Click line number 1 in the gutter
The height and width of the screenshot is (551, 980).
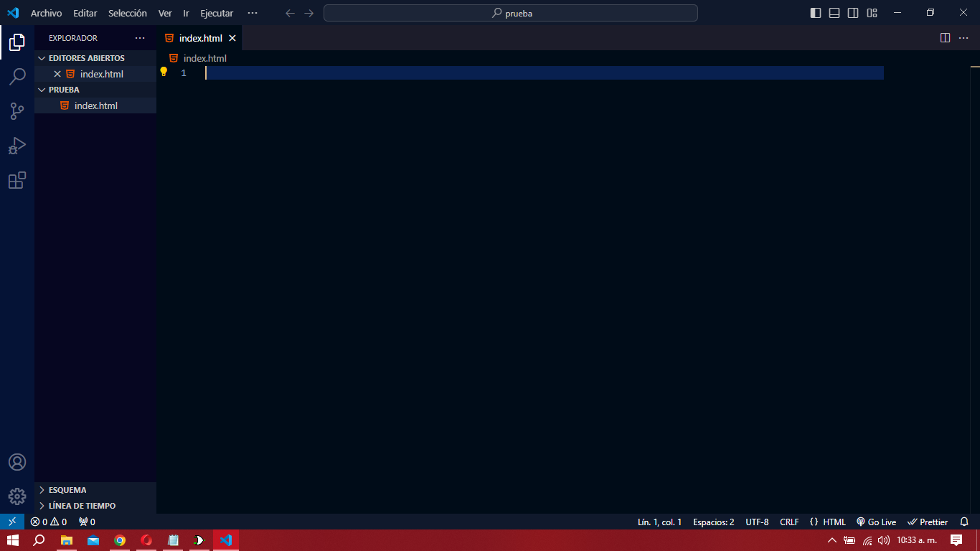coord(184,72)
